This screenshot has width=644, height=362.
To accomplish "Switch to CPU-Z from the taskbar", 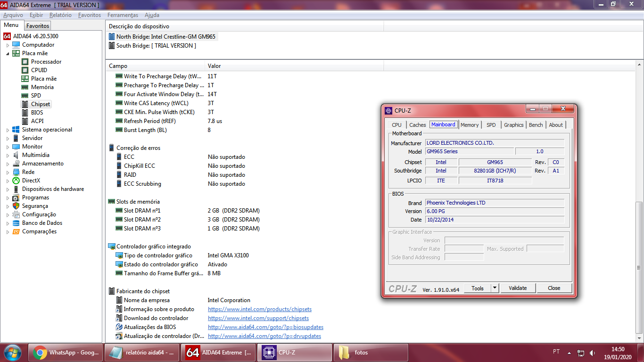I will tap(295, 353).
